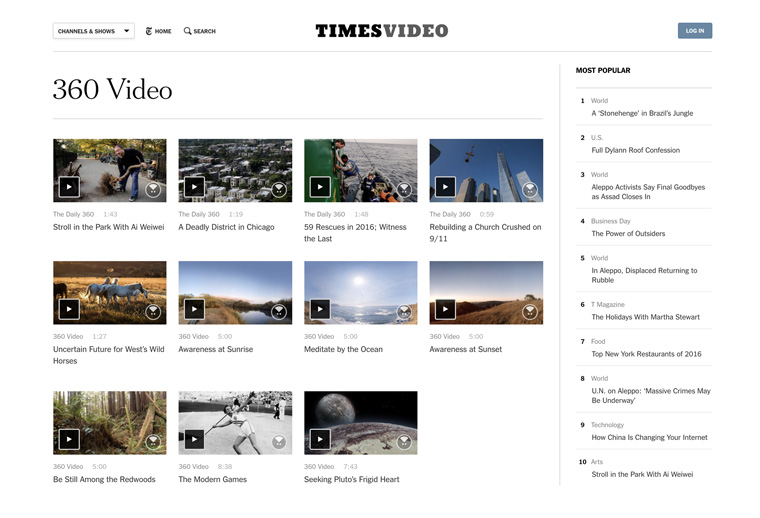Click 360 icon on Pluto thumbnail
This screenshot has width=760, height=518.
(x=404, y=441)
